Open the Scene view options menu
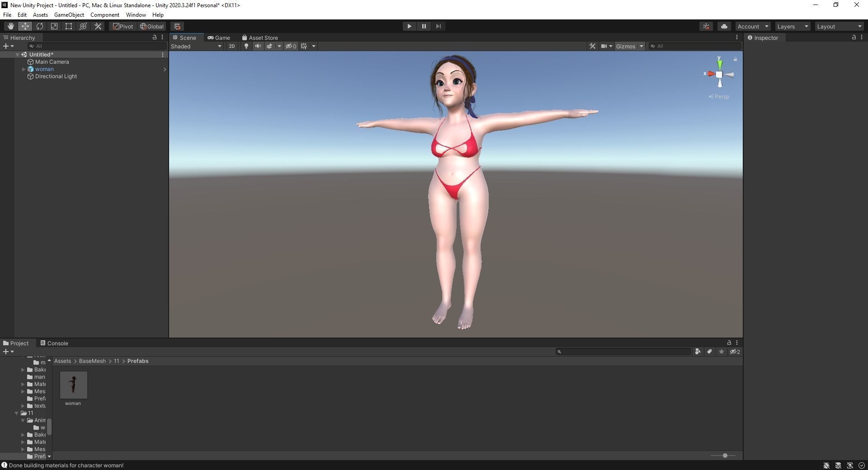This screenshot has width=868, height=470. click(x=737, y=38)
